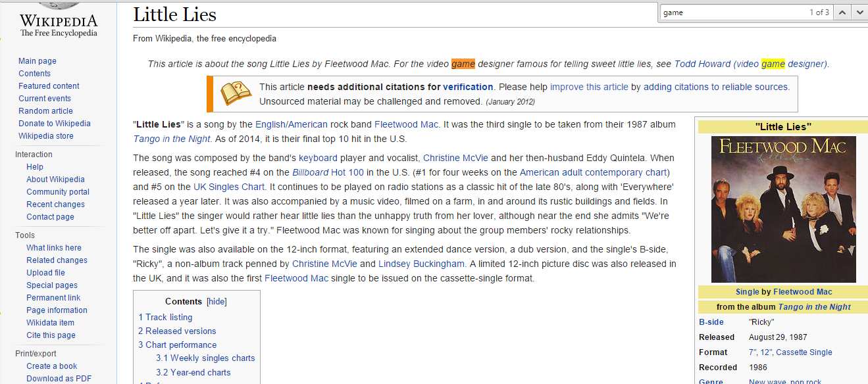Viewport: 868px width, 384px height.
Task: Open Wikidata item link
Action: click(x=50, y=323)
